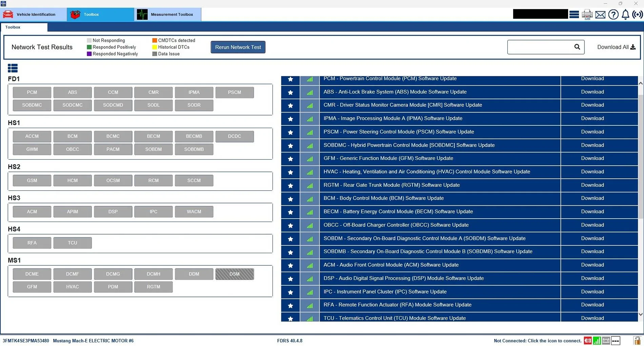Viewport: 644px width, 346px height.
Task: Click the FDRS 40.4.8 version text
Action: point(289,341)
